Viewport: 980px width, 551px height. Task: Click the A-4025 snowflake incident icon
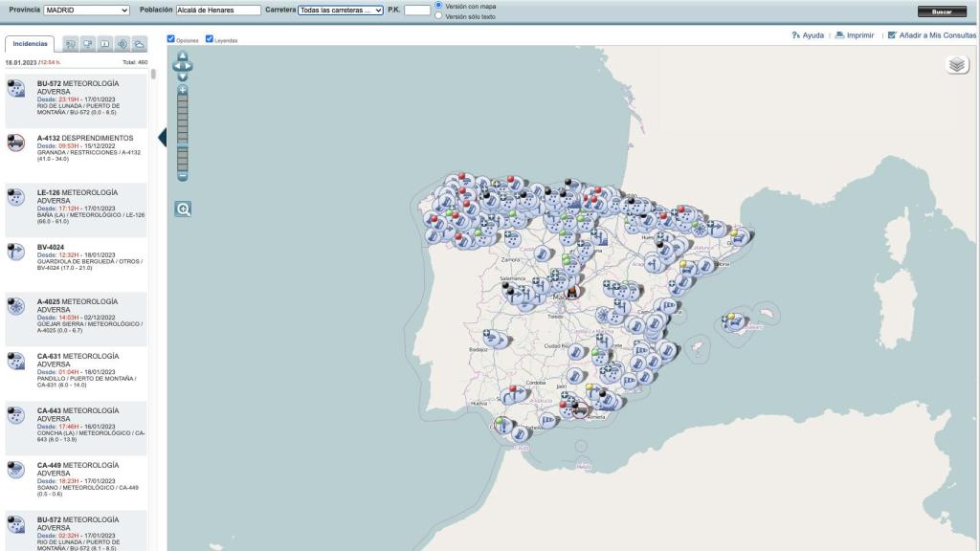click(x=16, y=306)
